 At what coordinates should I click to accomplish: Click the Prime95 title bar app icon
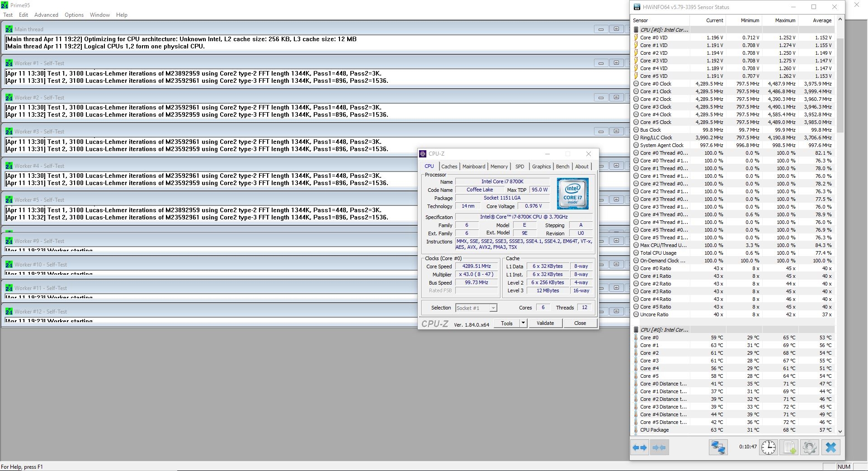coord(5,5)
